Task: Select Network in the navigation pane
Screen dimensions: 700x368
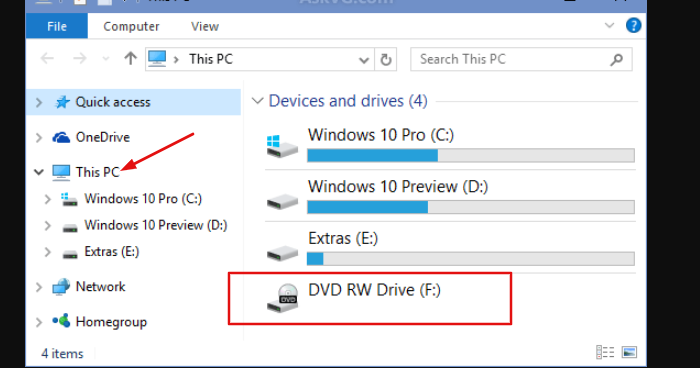Action: tap(100, 287)
